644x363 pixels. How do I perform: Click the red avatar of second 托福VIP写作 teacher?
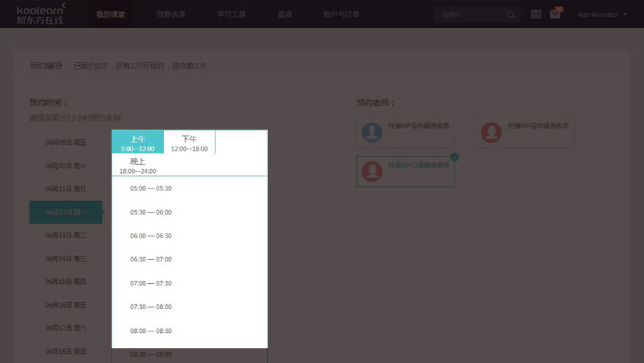491,132
